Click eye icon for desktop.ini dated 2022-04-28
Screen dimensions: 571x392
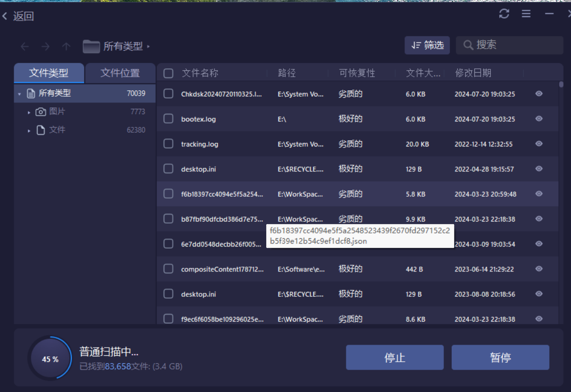click(x=539, y=168)
